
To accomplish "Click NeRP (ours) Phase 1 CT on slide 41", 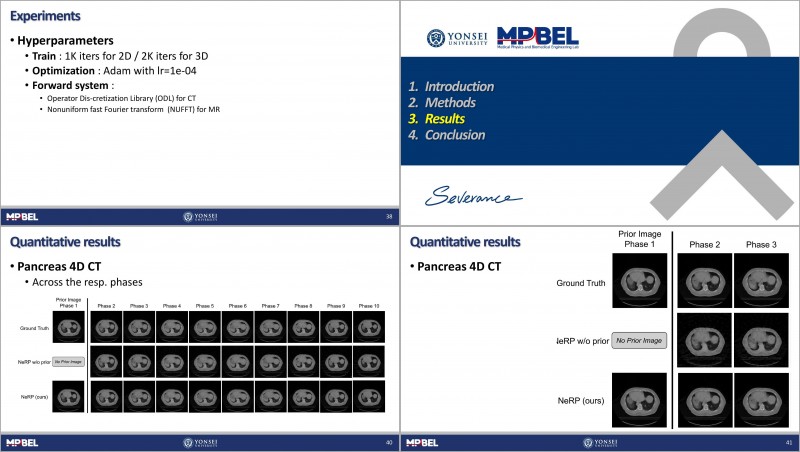I will click(639, 400).
